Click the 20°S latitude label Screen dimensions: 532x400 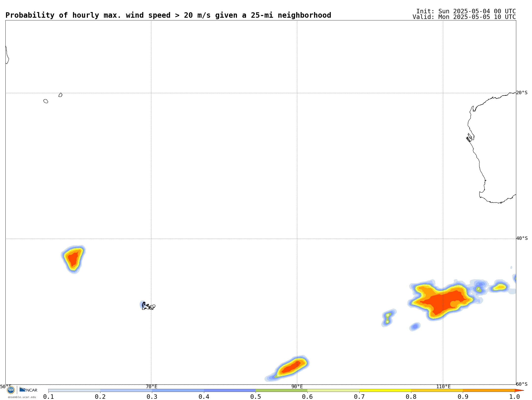pyautogui.click(x=522, y=92)
